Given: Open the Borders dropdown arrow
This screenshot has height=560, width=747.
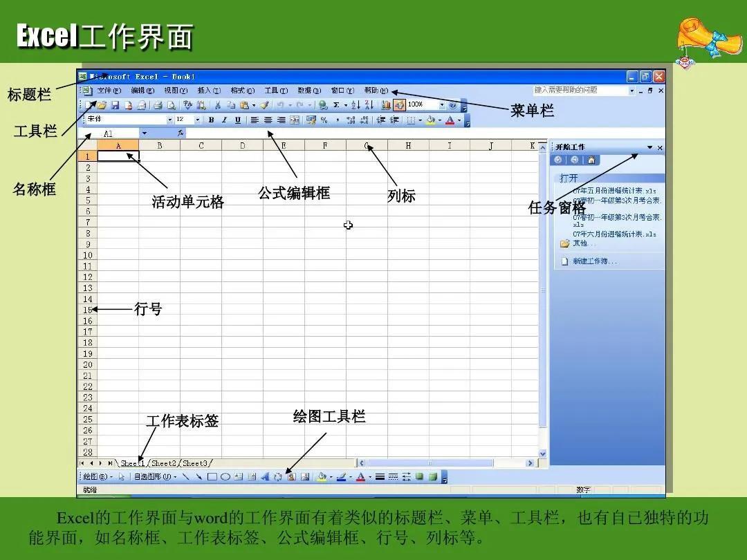Looking at the screenshot, I should pyautogui.click(x=420, y=120).
